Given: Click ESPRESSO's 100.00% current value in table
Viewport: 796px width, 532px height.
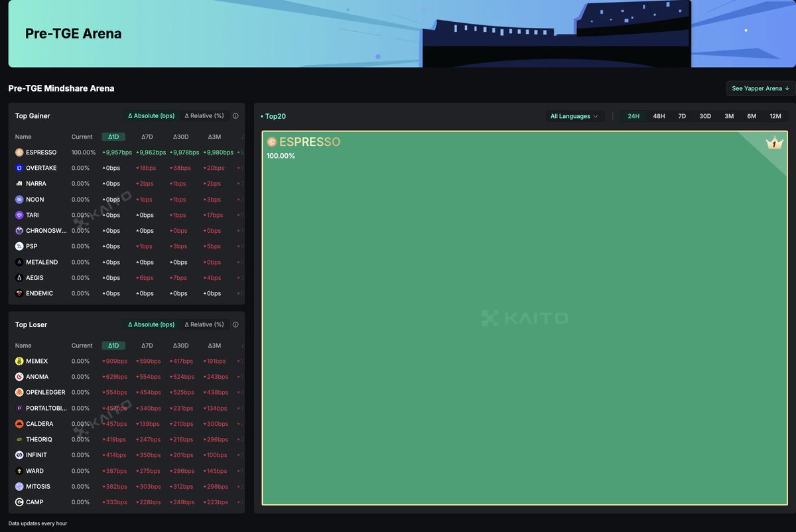Looking at the screenshot, I should [84, 153].
